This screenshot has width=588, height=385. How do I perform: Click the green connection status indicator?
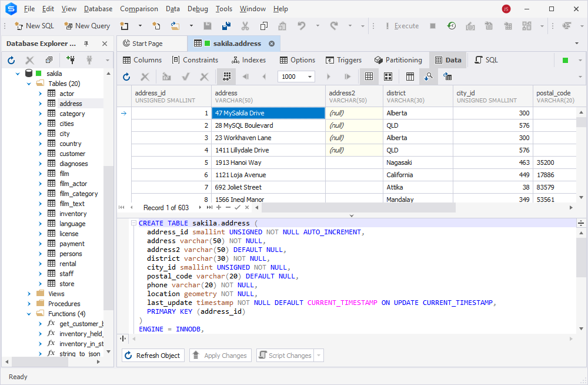(564, 60)
